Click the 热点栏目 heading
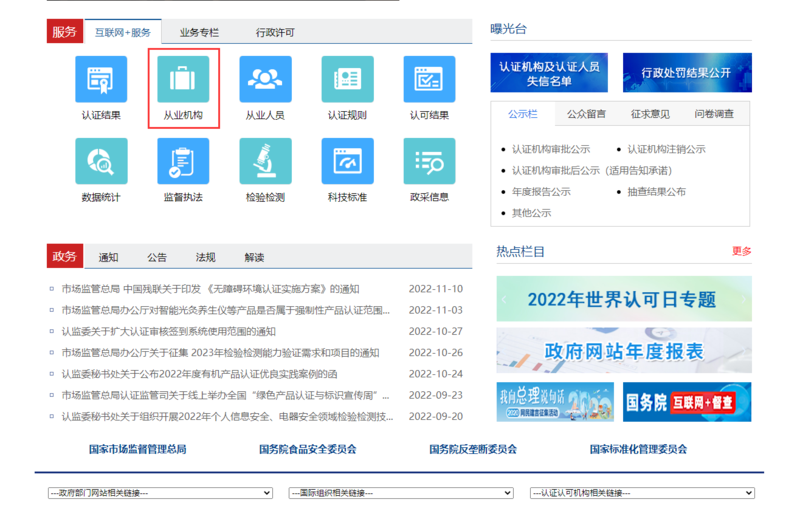Image resolution: width=800 pixels, height=508 pixels. [x=520, y=251]
